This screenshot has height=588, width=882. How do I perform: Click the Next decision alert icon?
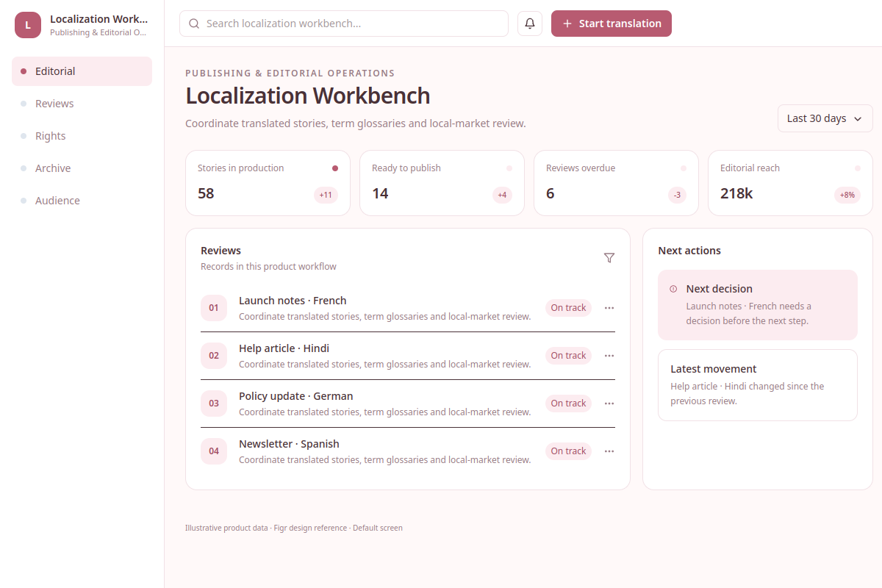coord(673,289)
